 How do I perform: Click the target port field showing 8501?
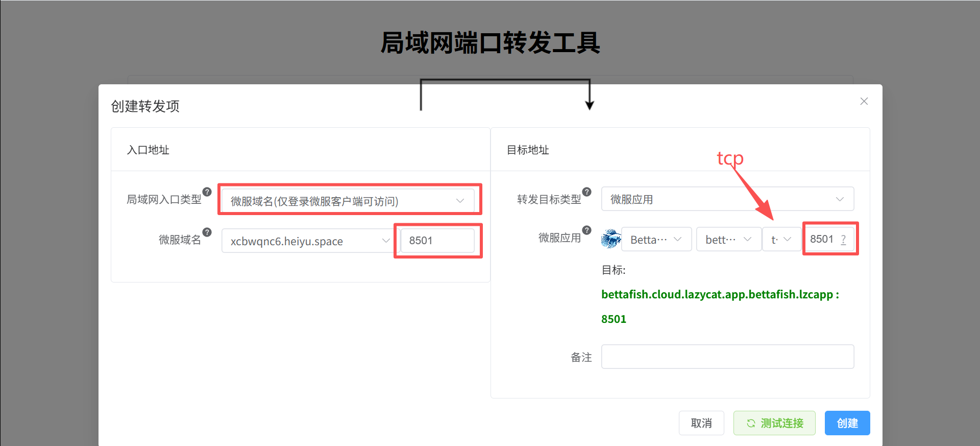pyautogui.click(x=829, y=239)
